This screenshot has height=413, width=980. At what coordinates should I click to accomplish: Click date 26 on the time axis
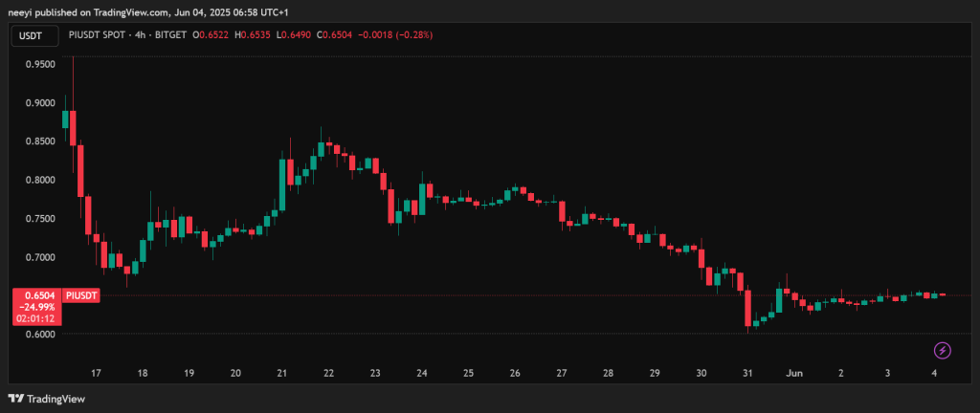click(x=515, y=373)
